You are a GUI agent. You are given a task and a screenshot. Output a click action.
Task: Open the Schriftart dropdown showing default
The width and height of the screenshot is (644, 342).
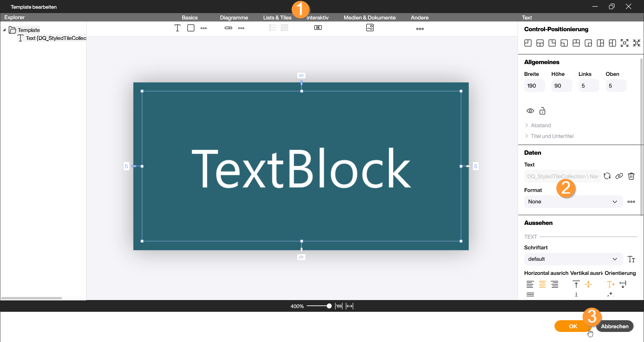(573, 259)
